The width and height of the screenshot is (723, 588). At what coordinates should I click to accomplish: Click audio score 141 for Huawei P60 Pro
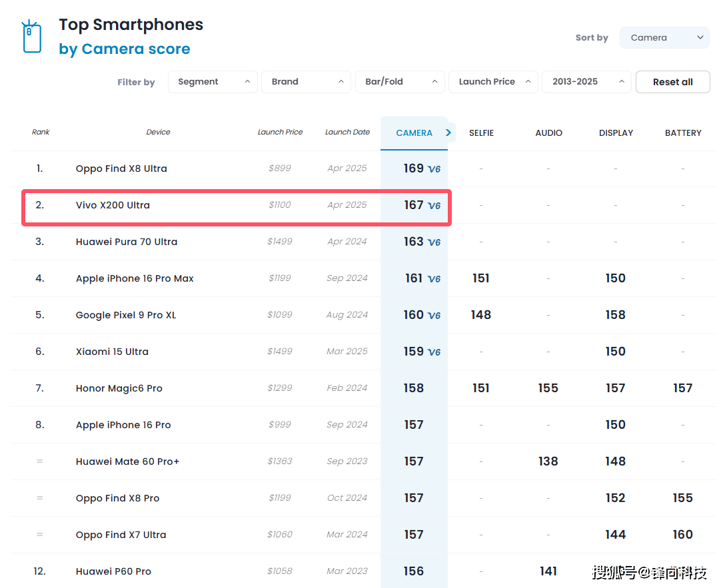point(548,571)
